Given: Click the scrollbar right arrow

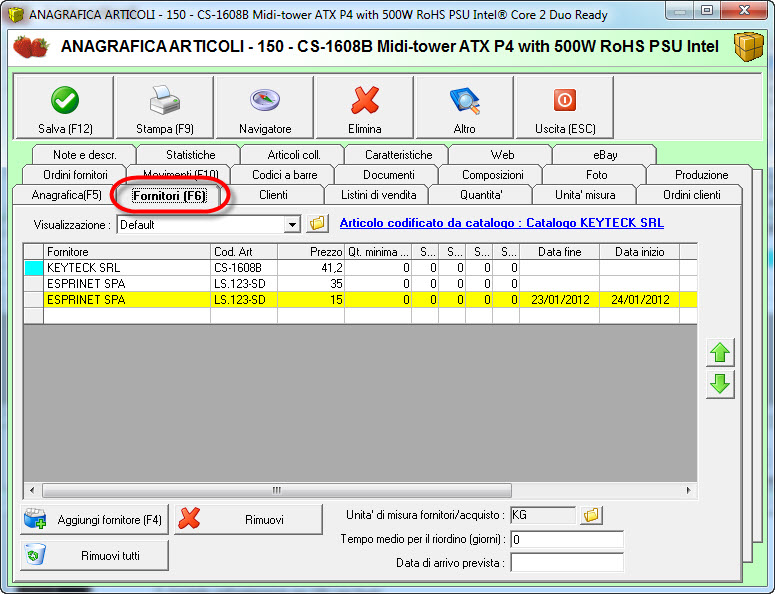Looking at the screenshot, I should coord(689,490).
